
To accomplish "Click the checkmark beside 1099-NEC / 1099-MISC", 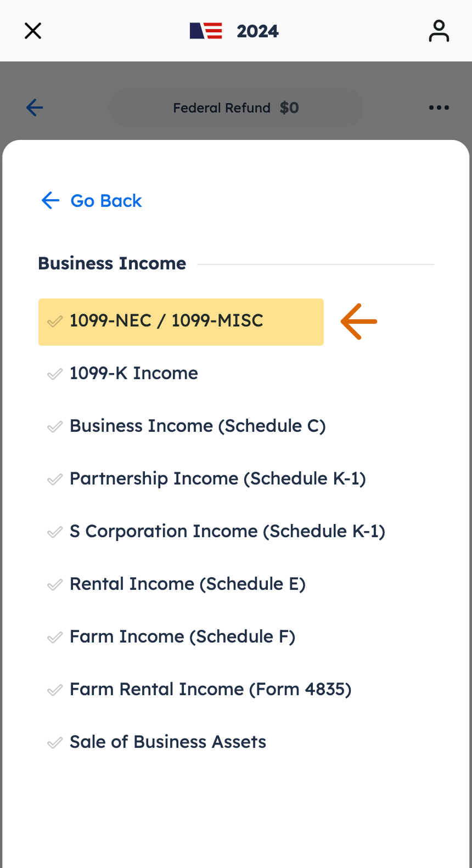I will coord(54,322).
